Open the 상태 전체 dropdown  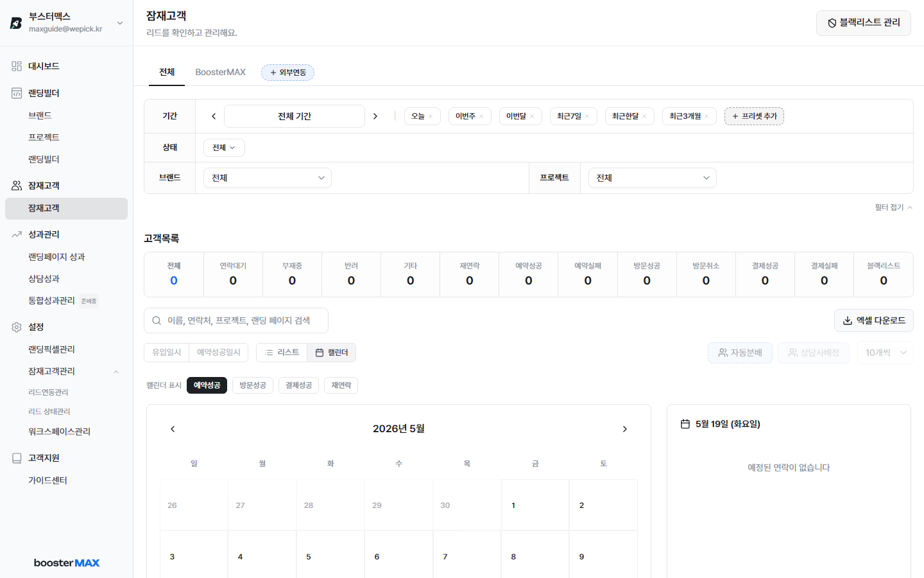pos(224,148)
